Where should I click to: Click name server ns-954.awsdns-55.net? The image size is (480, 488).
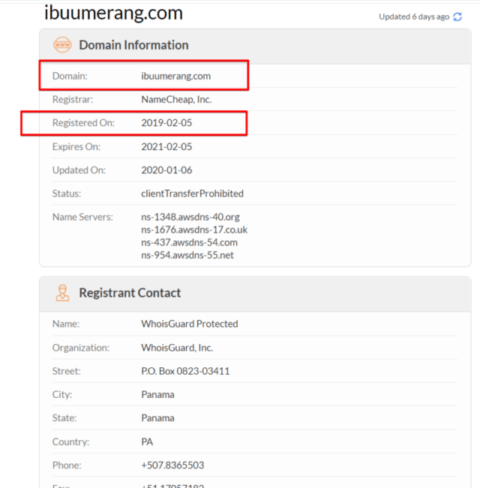pos(187,255)
